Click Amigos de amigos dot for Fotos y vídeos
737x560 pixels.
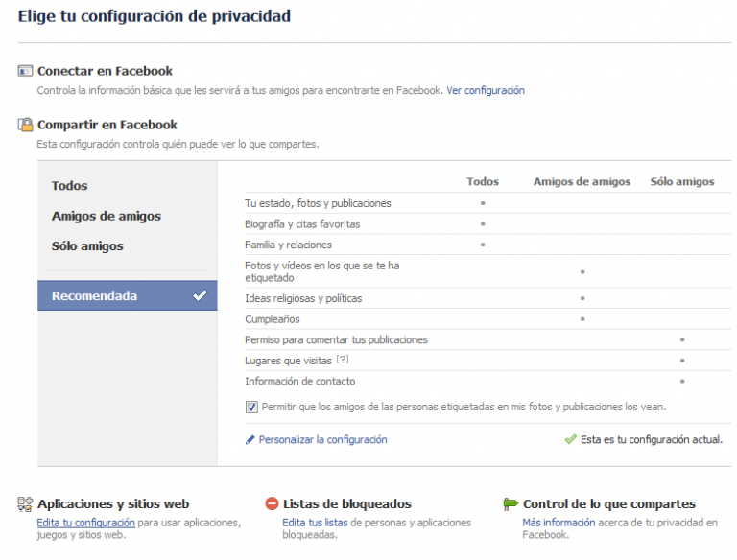tap(582, 272)
